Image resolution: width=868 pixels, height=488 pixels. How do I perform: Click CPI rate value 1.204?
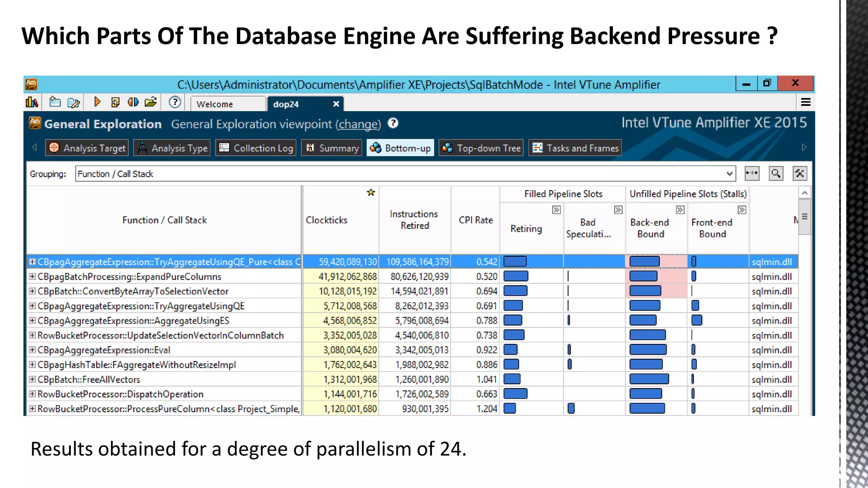pyautogui.click(x=487, y=409)
